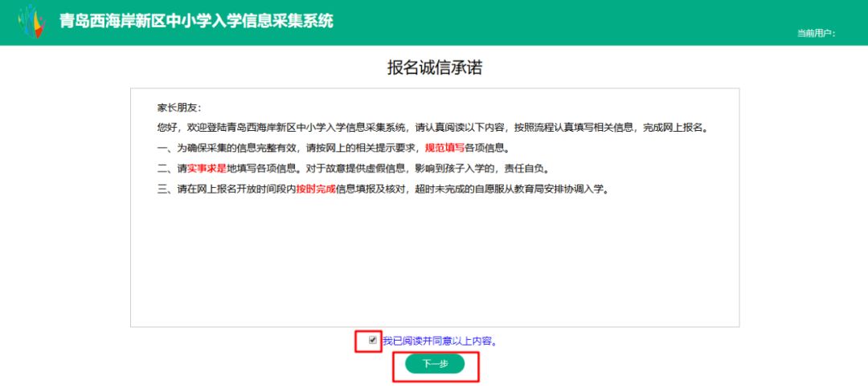Click the 家长朋友 salutation line
Screen dimensions: 868x392
click(180, 108)
